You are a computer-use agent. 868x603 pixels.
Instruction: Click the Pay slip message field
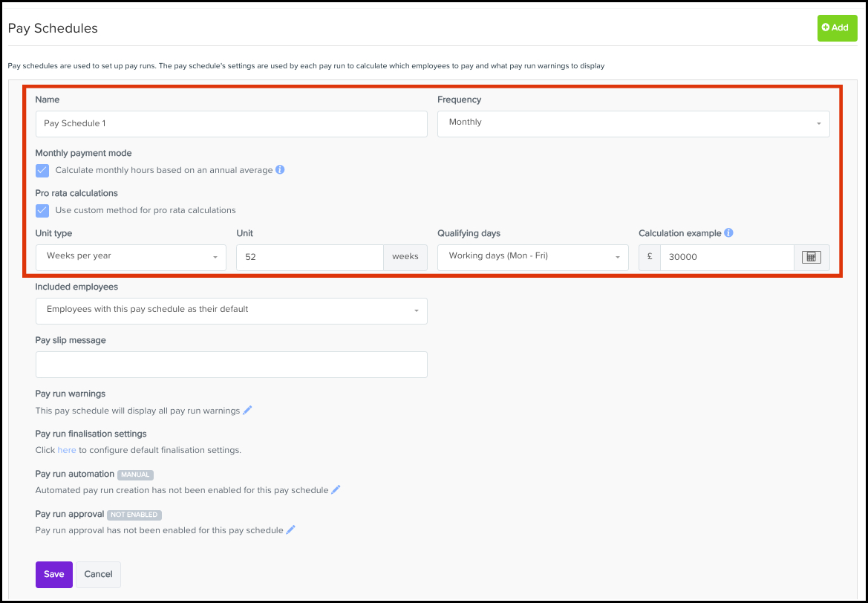click(231, 365)
